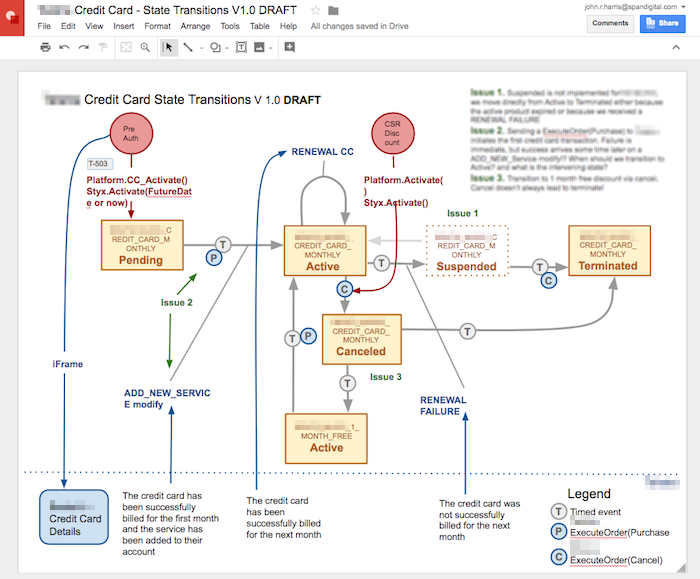
Task: Open the Arrange menu
Action: coord(194,26)
